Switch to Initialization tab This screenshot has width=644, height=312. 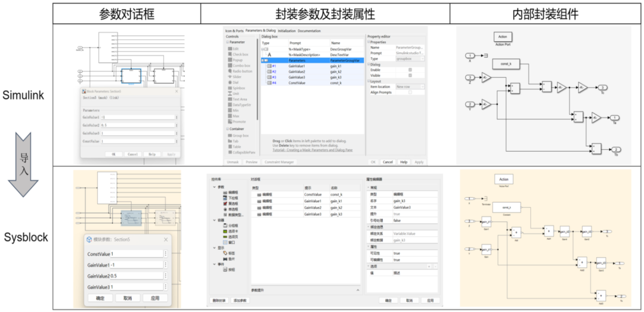pos(287,31)
